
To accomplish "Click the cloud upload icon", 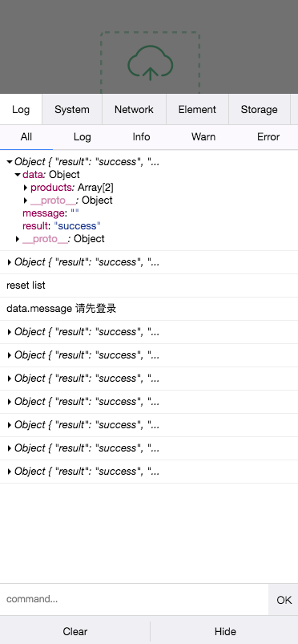I will [x=151, y=62].
